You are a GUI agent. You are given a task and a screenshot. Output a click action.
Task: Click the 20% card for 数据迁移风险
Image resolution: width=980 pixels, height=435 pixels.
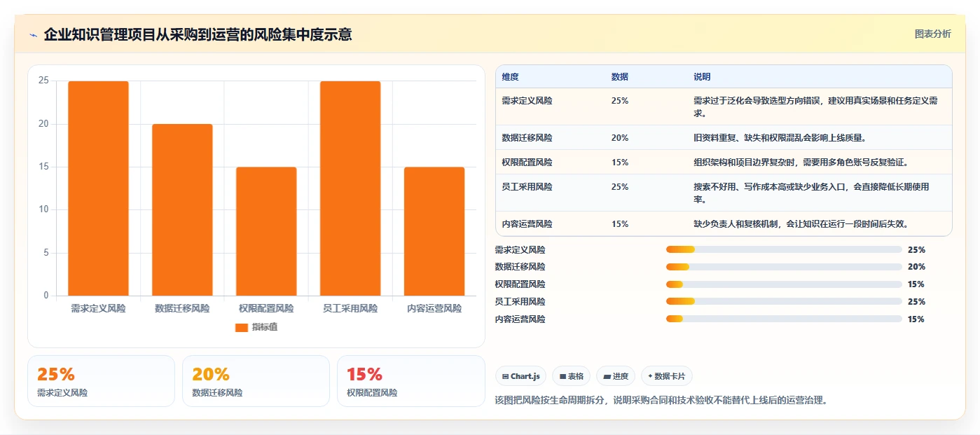(256, 381)
